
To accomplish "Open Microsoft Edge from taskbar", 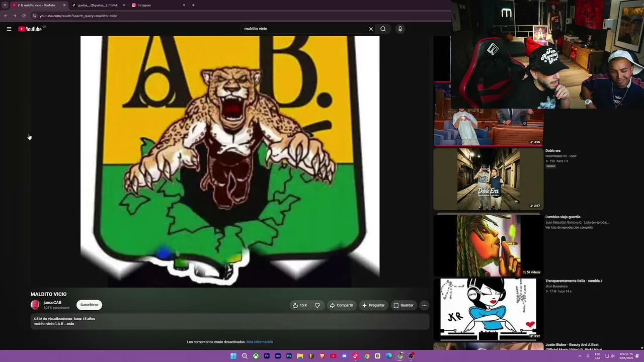I will (x=388, y=356).
